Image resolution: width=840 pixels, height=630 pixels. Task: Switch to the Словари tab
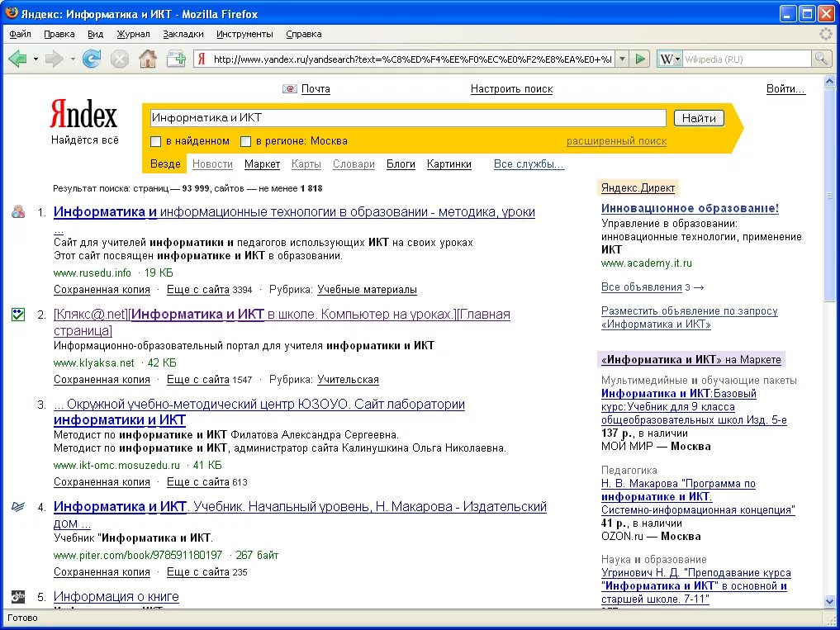pos(354,164)
